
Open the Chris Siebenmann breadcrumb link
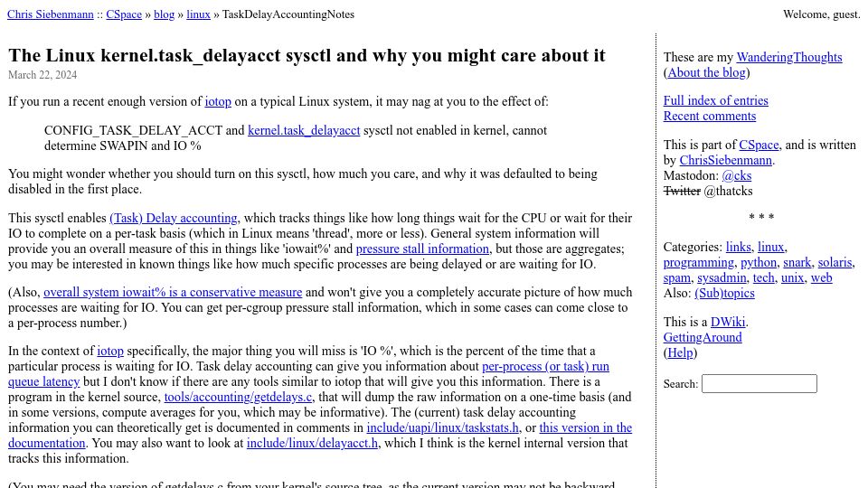[51, 14]
